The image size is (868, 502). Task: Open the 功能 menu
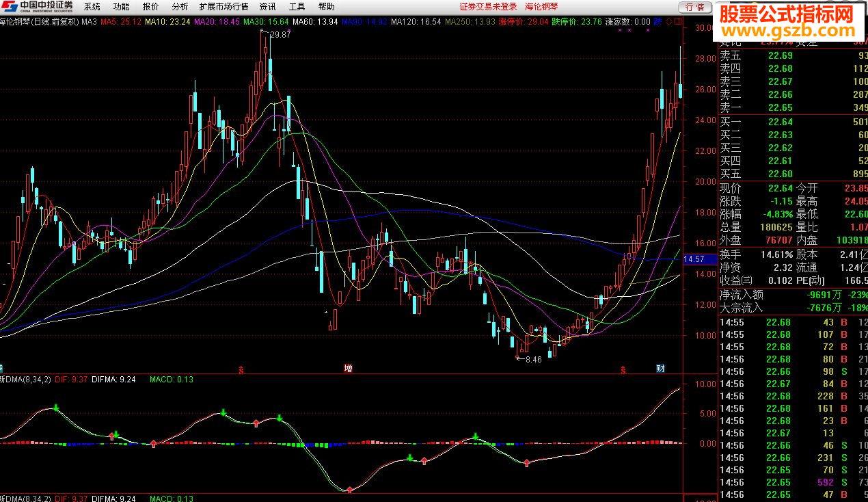click(121, 7)
